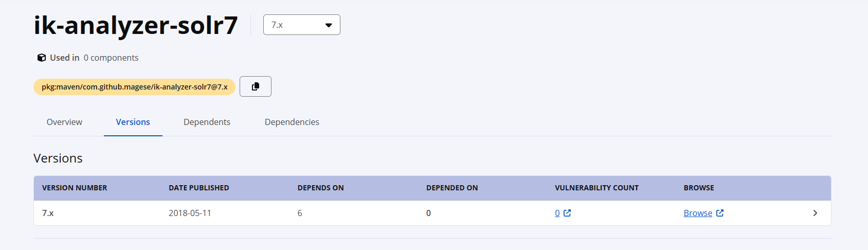The width and height of the screenshot is (868, 250).
Task: Click the Version Number column header
Action: coord(75,188)
